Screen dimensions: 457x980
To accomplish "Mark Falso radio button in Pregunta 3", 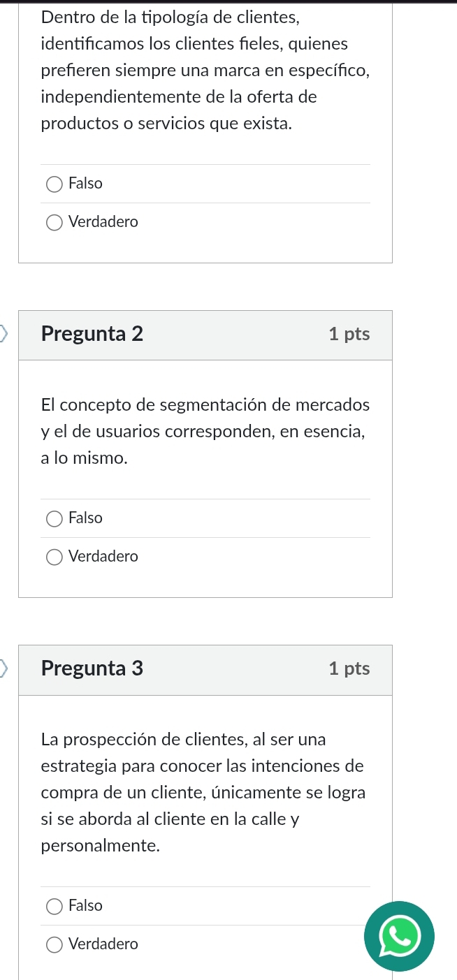I will (54, 907).
